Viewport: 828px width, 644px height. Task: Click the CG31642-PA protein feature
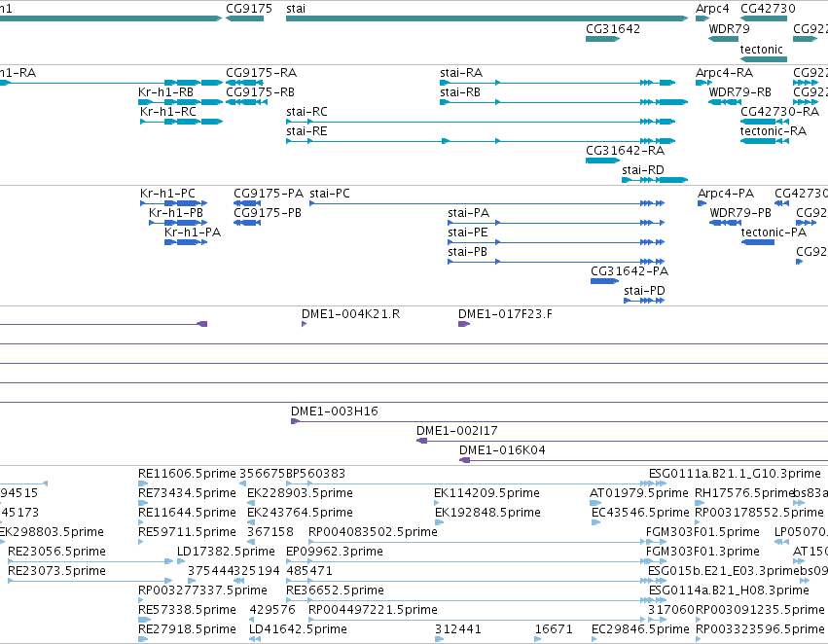604,282
